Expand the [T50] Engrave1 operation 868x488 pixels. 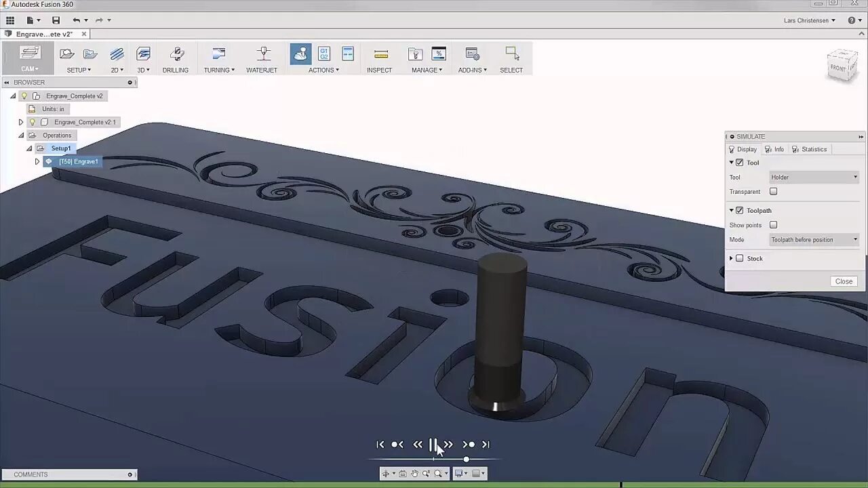(37, 161)
